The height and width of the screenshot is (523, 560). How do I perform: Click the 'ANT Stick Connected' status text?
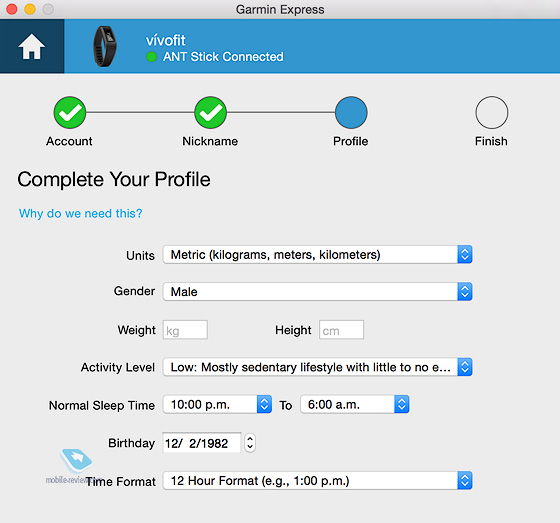pyautogui.click(x=223, y=57)
